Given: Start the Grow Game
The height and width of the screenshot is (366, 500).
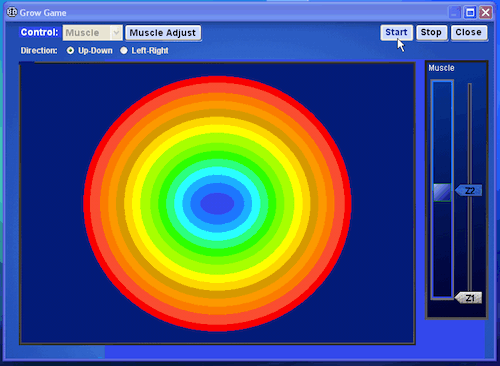Looking at the screenshot, I should point(397,32).
